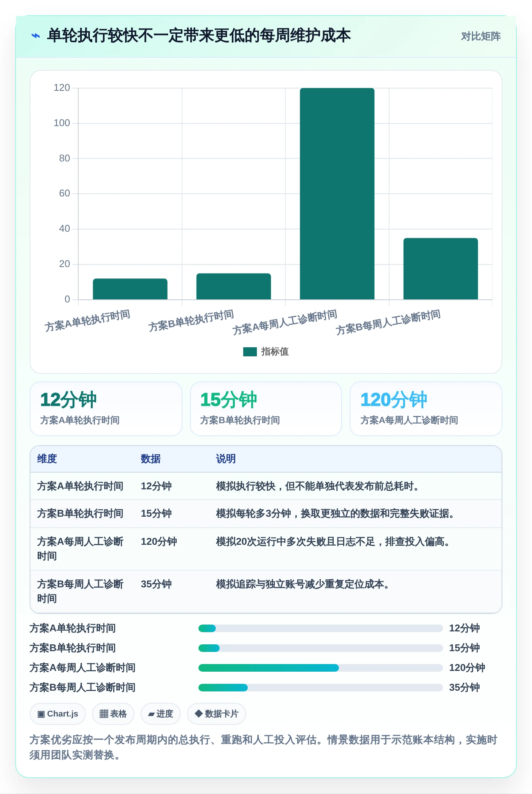
Task: Click table cell 方案A单轮执行时间
Action: point(80,486)
